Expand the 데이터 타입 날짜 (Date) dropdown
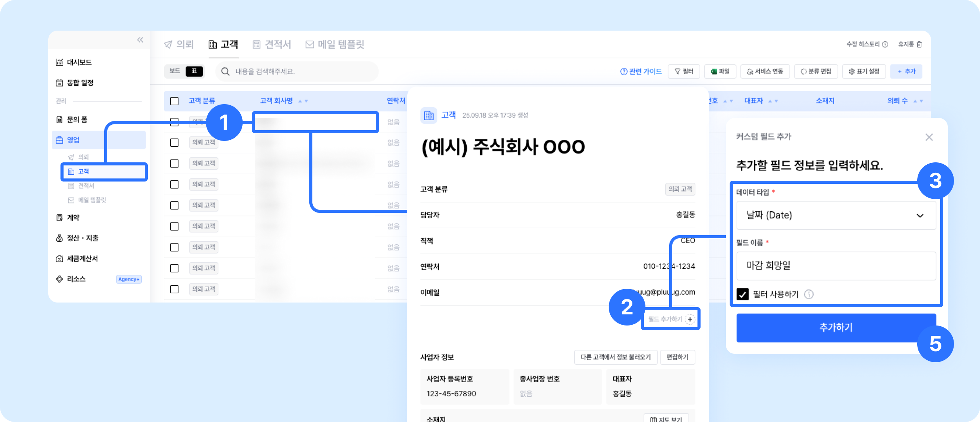The width and height of the screenshot is (980, 422). point(836,215)
